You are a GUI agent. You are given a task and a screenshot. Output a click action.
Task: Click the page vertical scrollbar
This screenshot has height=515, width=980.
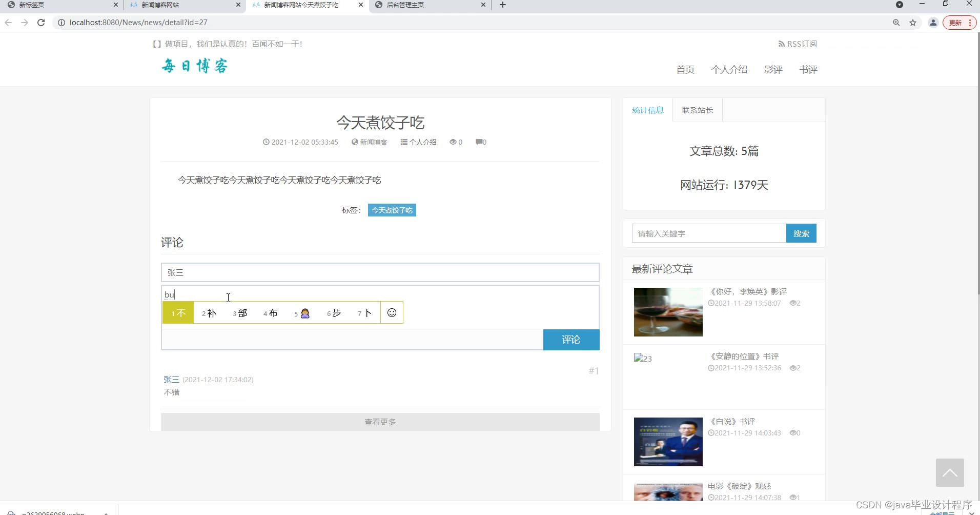(x=978, y=163)
